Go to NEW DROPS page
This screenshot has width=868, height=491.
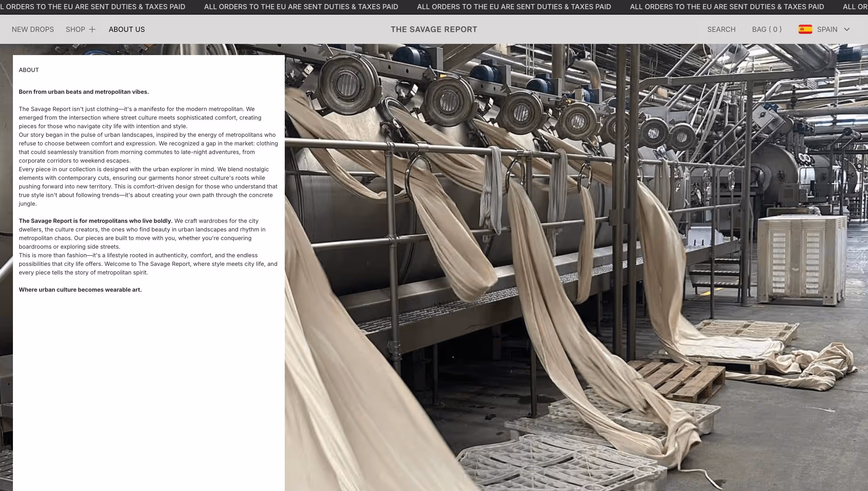click(33, 29)
